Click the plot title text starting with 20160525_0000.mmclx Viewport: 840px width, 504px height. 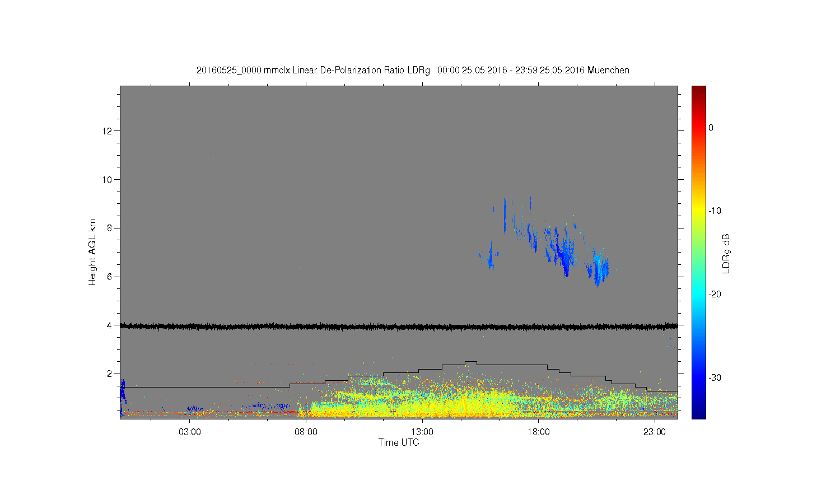[x=413, y=70]
